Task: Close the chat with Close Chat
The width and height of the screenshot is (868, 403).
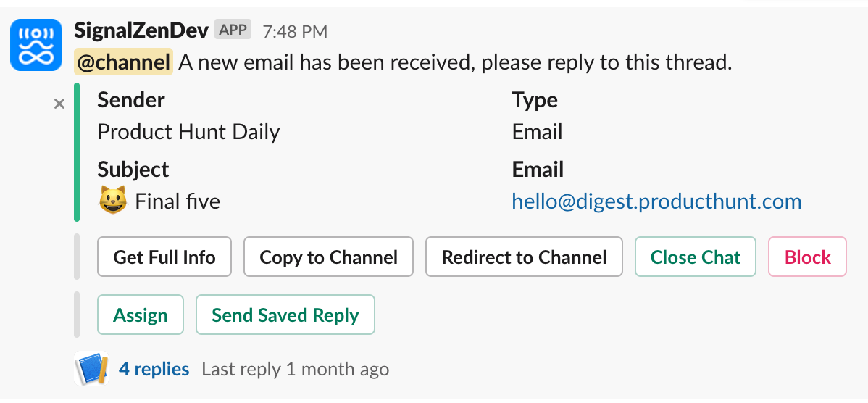Action: 696,257
